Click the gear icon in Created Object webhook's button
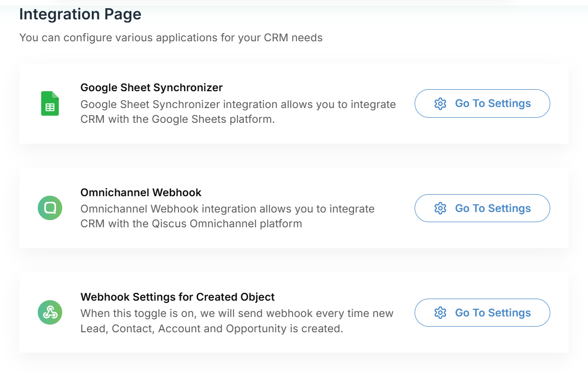 click(440, 312)
